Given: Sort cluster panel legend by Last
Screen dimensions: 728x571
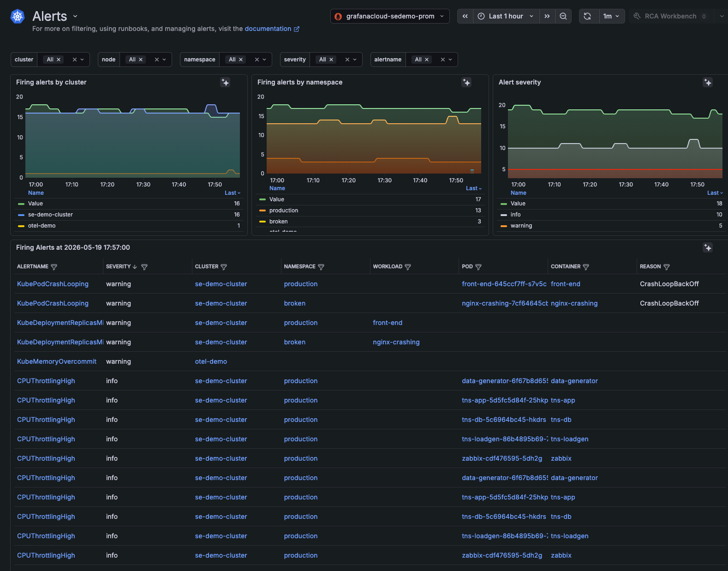Looking at the screenshot, I should click(232, 193).
